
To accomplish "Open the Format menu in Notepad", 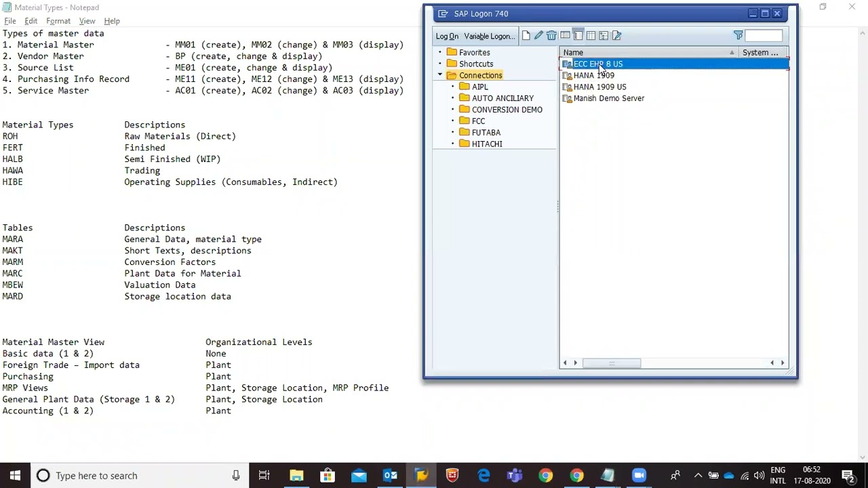I will 58,21.
